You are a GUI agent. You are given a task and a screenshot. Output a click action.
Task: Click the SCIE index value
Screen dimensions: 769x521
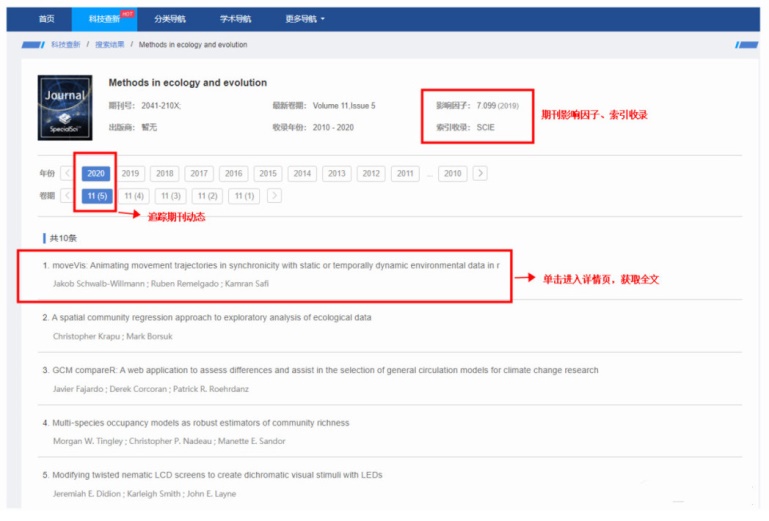click(x=486, y=128)
